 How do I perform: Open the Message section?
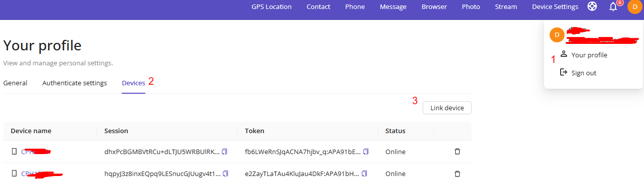click(393, 7)
